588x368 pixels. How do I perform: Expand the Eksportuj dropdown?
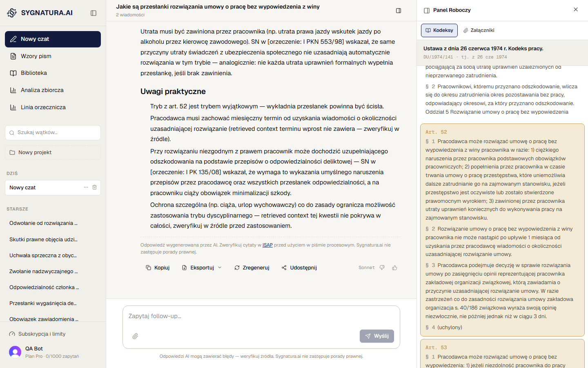pyautogui.click(x=202, y=268)
